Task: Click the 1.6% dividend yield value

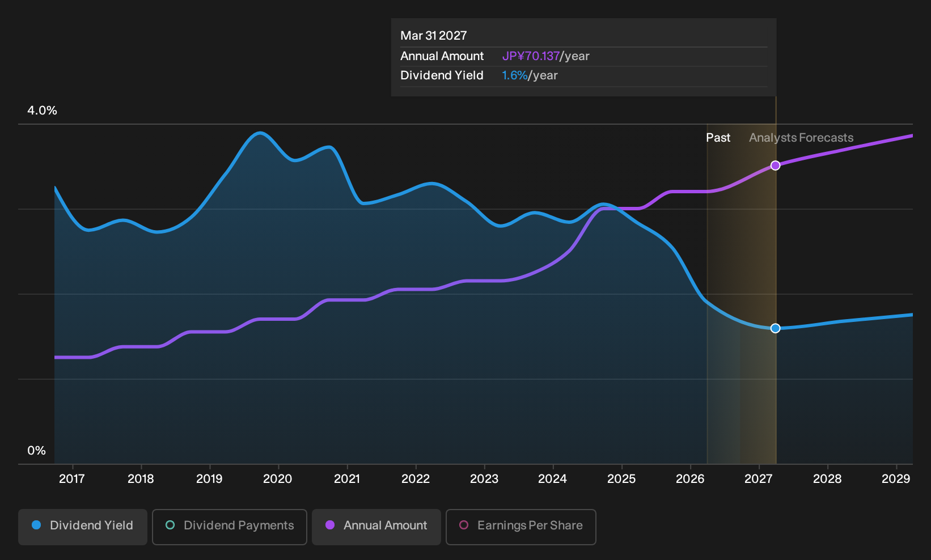Action: 515,75
